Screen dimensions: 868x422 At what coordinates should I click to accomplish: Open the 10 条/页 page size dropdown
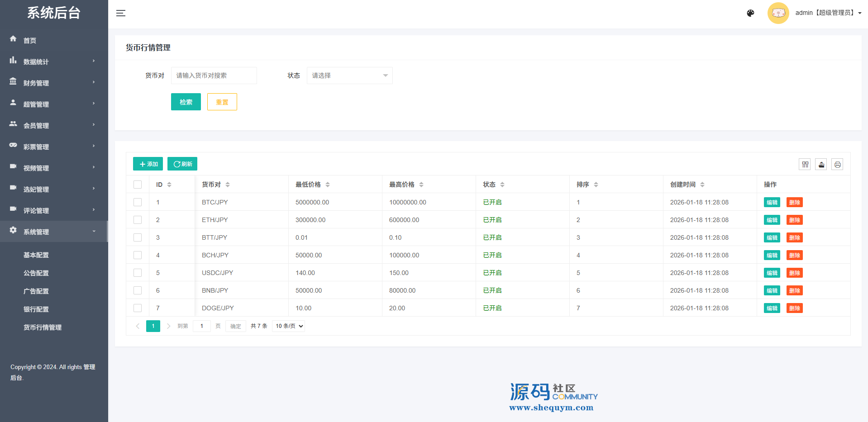tap(288, 326)
